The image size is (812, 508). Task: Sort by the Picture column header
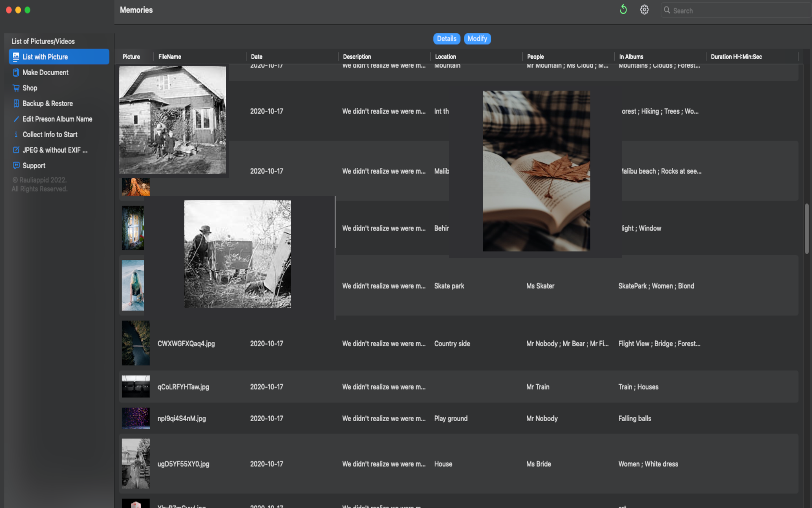pos(131,56)
